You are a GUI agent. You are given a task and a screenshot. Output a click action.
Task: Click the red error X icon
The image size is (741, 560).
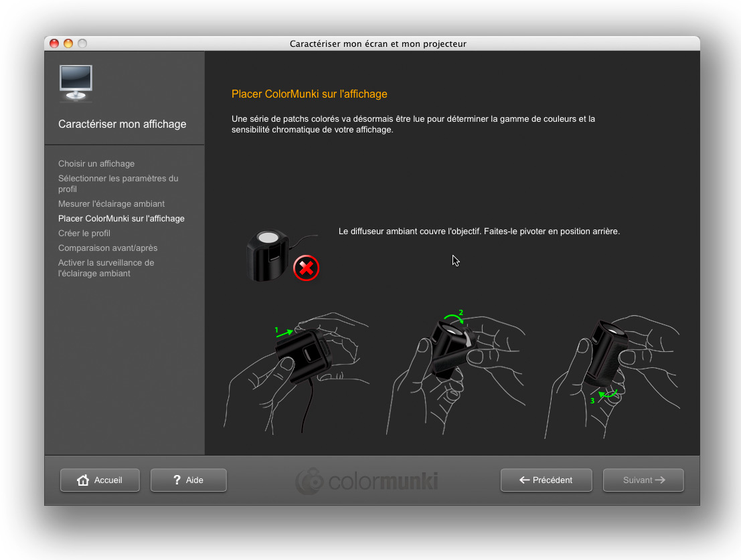(x=306, y=268)
